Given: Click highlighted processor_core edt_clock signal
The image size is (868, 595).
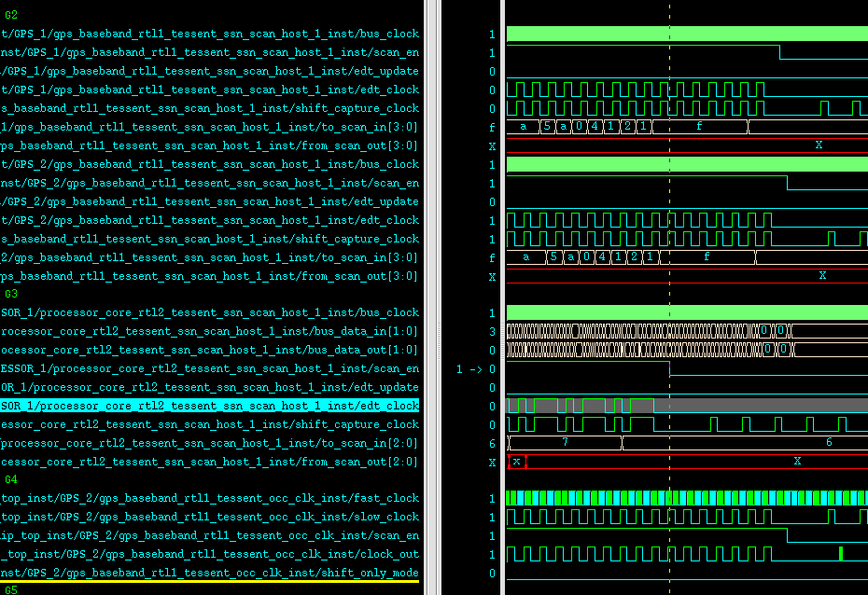Looking at the screenshot, I should [210, 406].
